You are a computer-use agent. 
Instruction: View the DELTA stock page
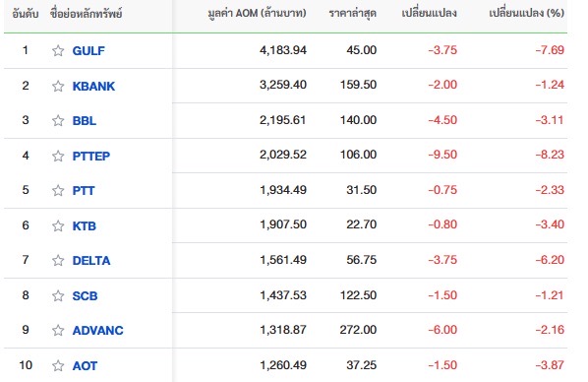coord(91,260)
